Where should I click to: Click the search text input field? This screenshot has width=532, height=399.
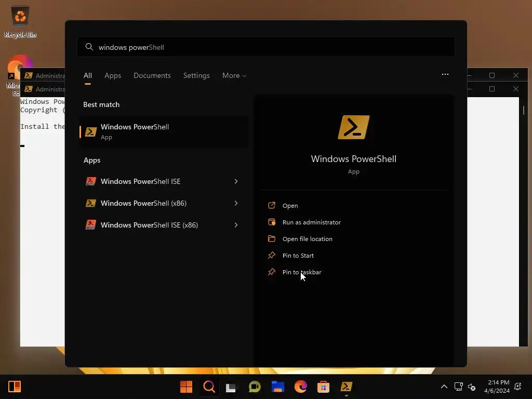click(266, 47)
